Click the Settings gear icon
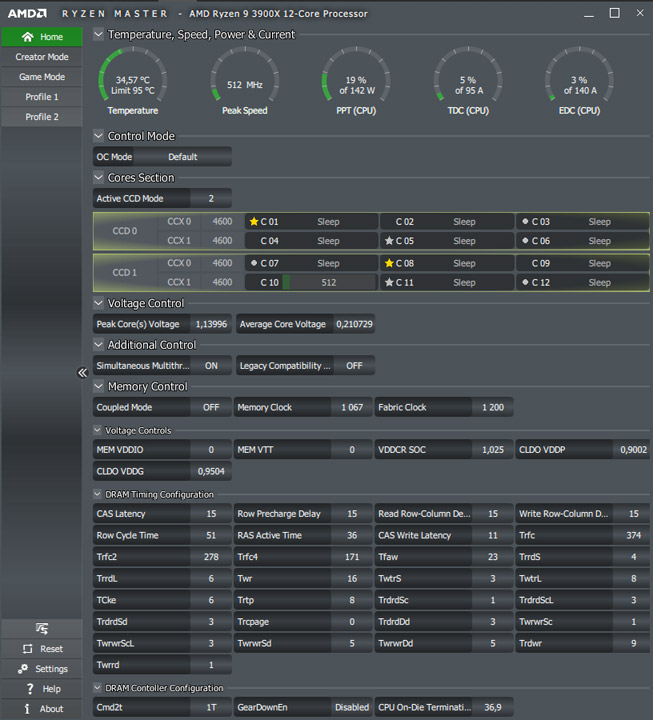The image size is (653, 720). tap(23, 669)
